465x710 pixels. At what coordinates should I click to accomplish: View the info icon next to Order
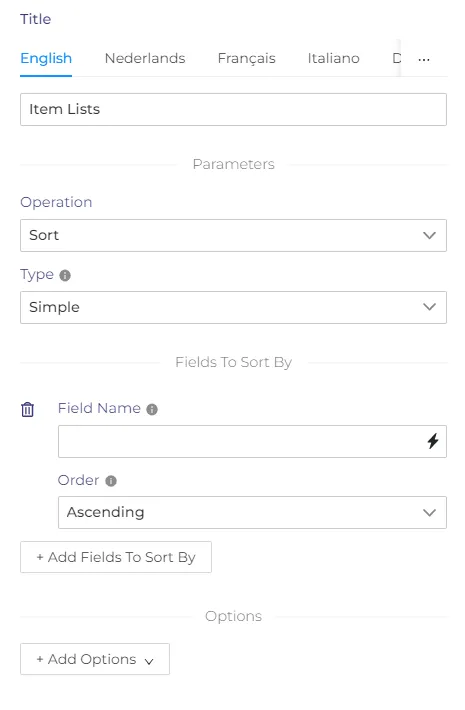coord(111,480)
